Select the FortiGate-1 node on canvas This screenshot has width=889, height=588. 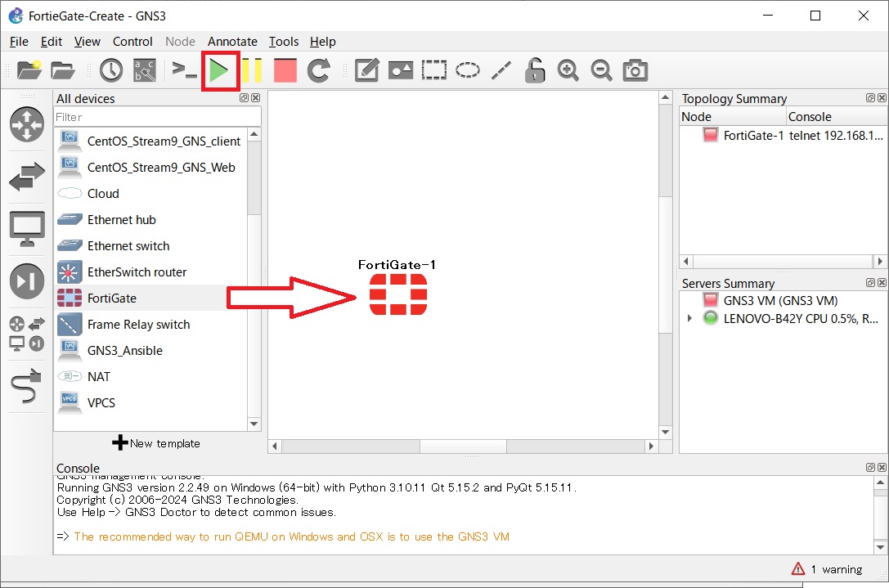click(398, 294)
